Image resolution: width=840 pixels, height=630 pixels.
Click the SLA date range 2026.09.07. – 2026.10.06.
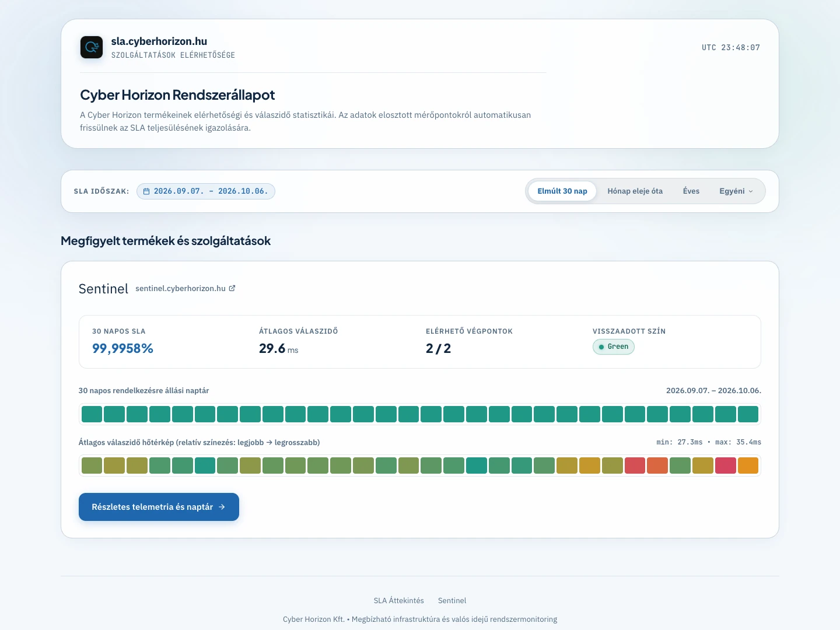[206, 191]
